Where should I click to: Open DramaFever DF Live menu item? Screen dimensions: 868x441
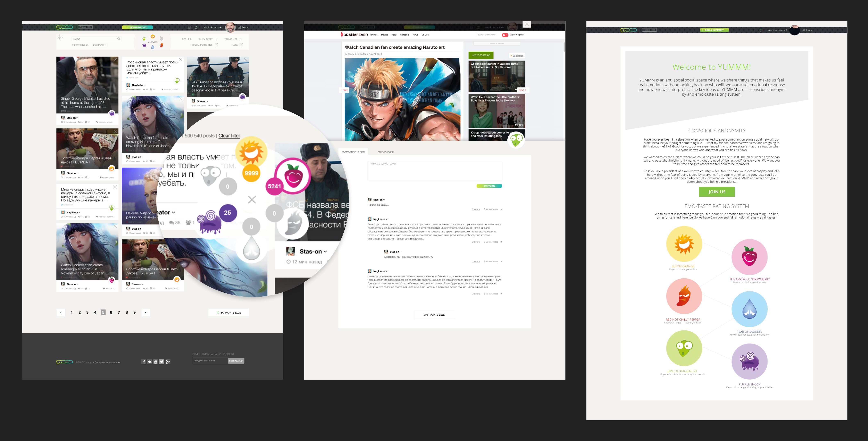[x=425, y=35]
